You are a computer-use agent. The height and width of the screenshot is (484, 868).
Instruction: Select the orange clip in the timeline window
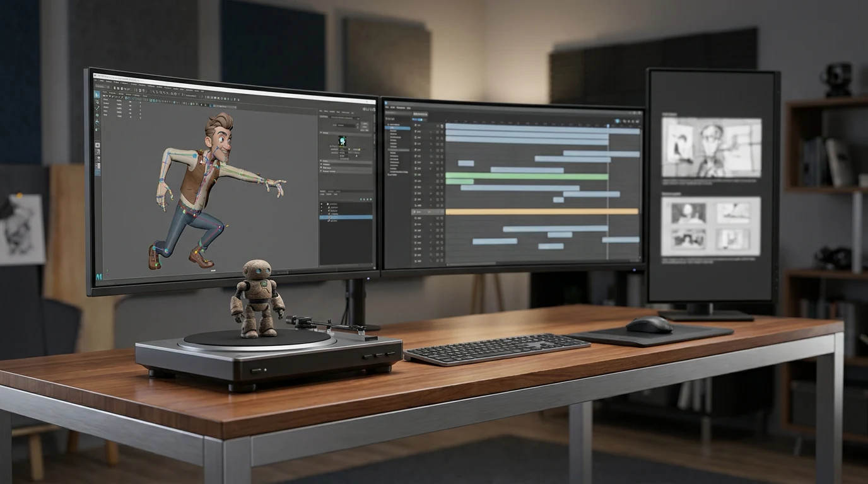click(x=542, y=212)
